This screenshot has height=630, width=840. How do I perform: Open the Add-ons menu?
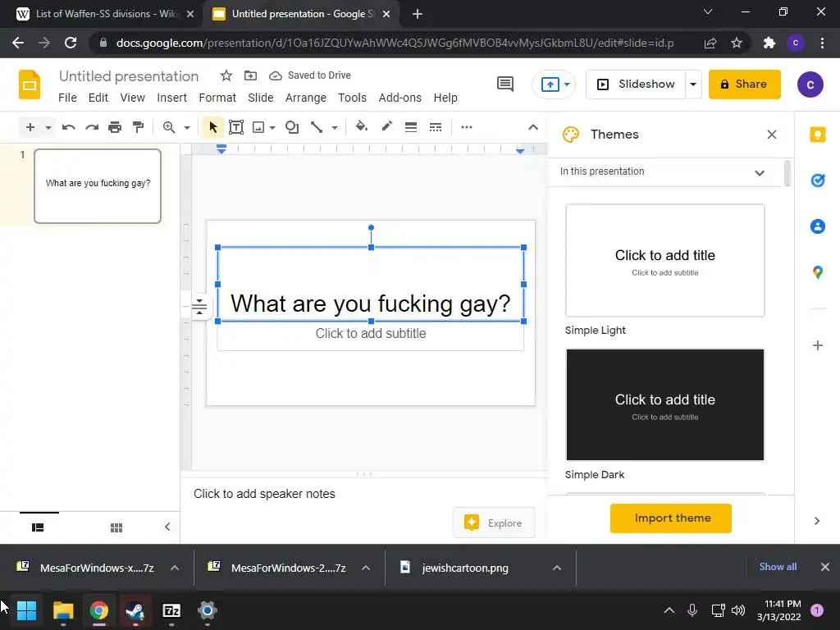click(x=400, y=98)
